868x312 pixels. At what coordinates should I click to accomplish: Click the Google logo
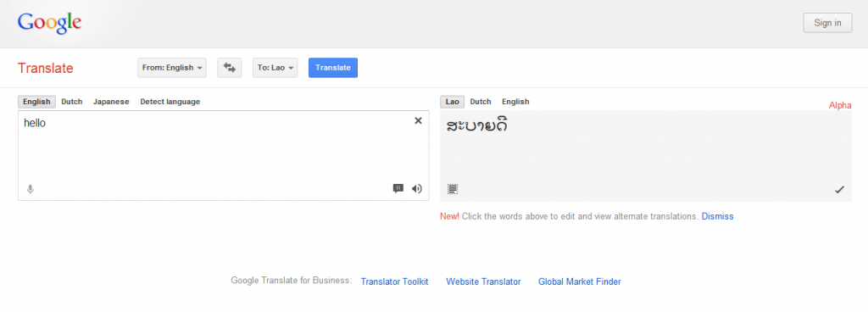click(49, 22)
